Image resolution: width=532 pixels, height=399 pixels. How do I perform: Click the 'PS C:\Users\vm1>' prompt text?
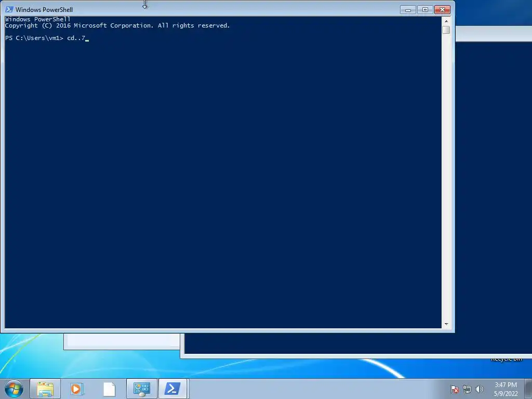coord(34,38)
